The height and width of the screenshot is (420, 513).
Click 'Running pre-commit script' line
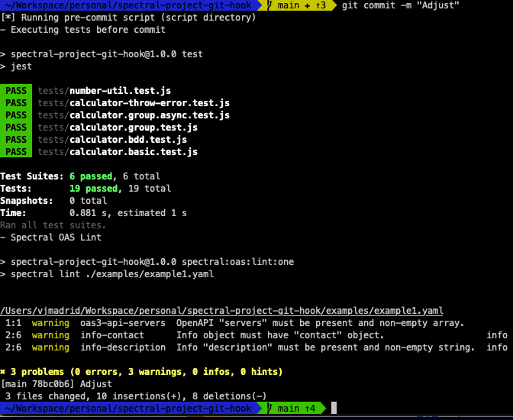pyautogui.click(x=128, y=18)
